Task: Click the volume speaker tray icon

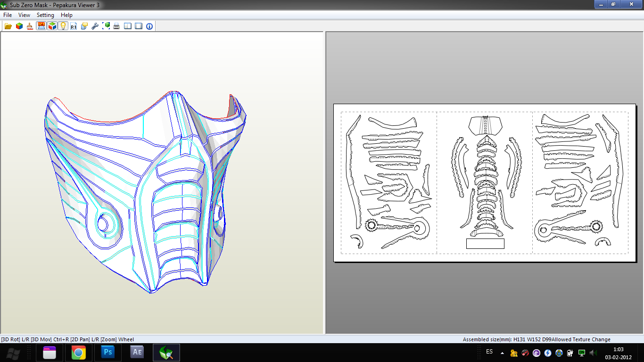Action: [x=593, y=353]
